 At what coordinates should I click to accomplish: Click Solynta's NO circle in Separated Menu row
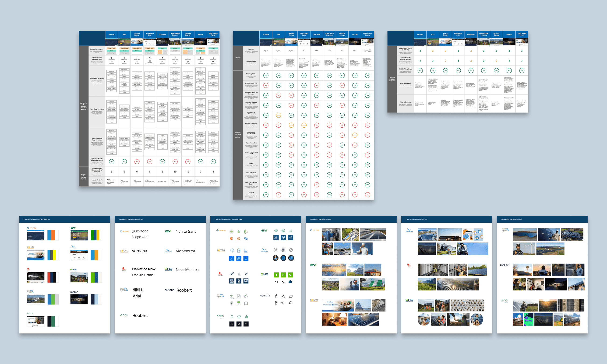(137, 162)
